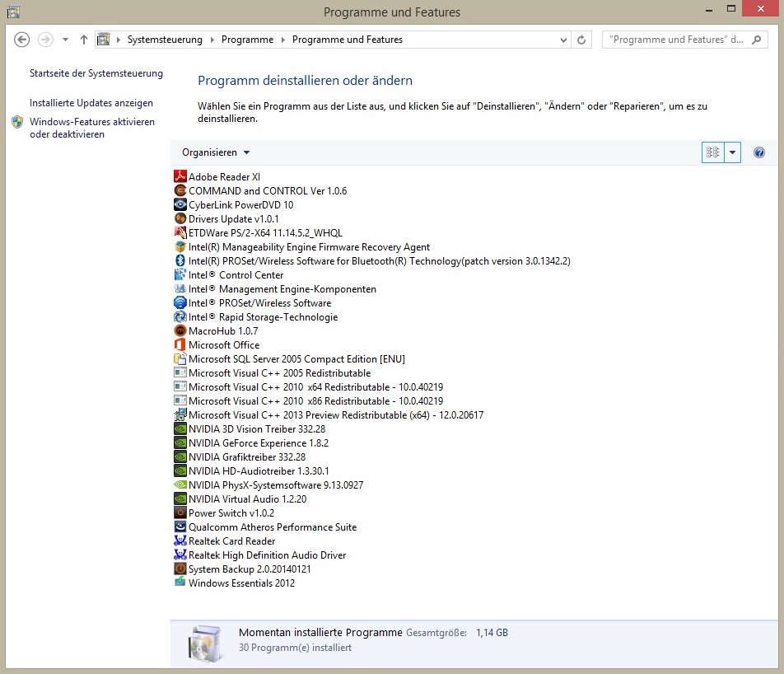The height and width of the screenshot is (674, 784).
Task: Click the NVIDIA PhysX-Systemsoftware icon
Action: pos(180,484)
